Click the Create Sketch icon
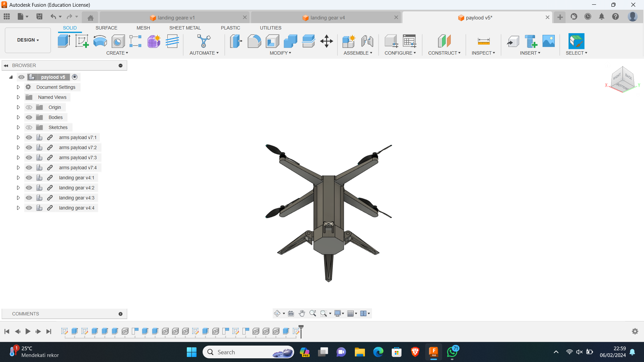 [82, 41]
